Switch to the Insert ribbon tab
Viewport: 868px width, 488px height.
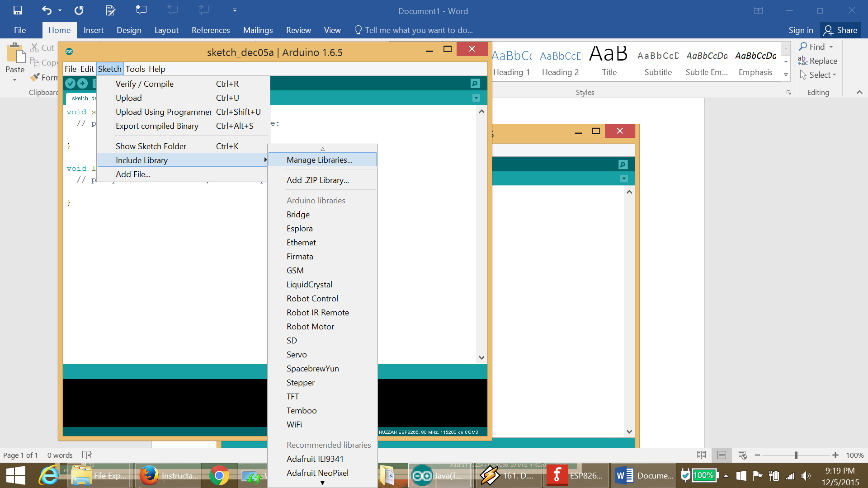point(93,30)
